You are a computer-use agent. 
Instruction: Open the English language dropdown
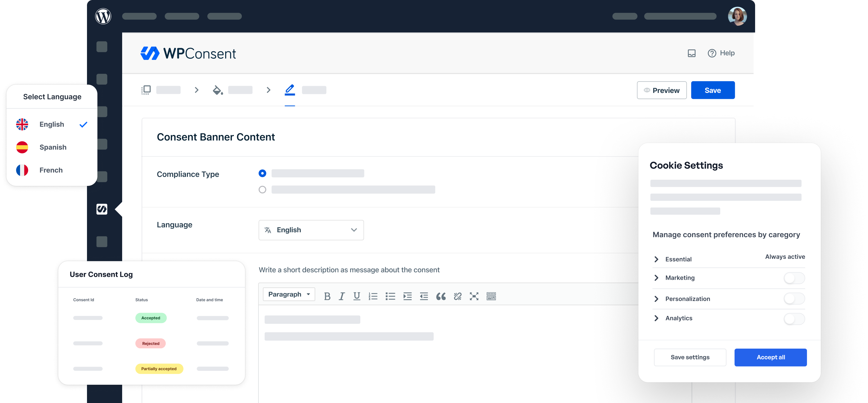pyautogui.click(x=311, y=230)
